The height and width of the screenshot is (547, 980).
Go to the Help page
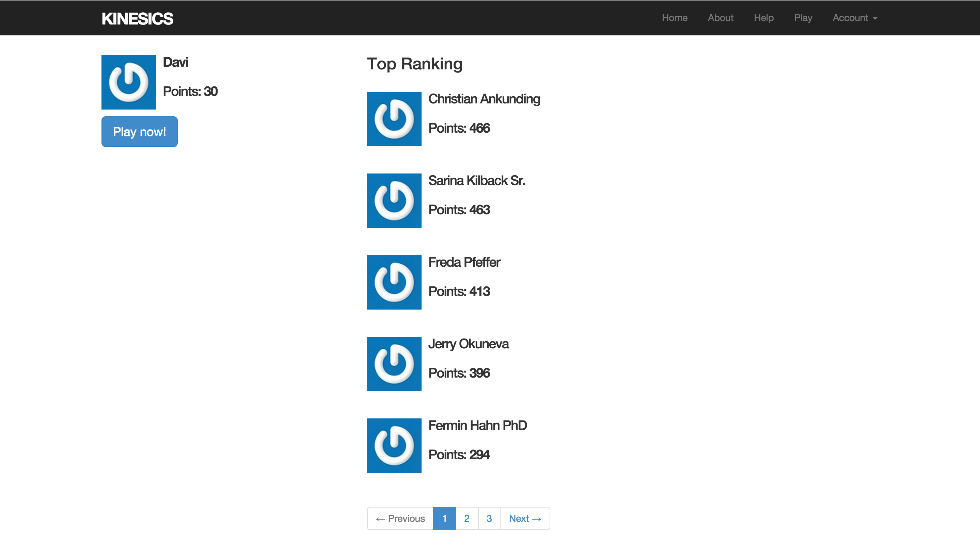(x=763, y=18)
